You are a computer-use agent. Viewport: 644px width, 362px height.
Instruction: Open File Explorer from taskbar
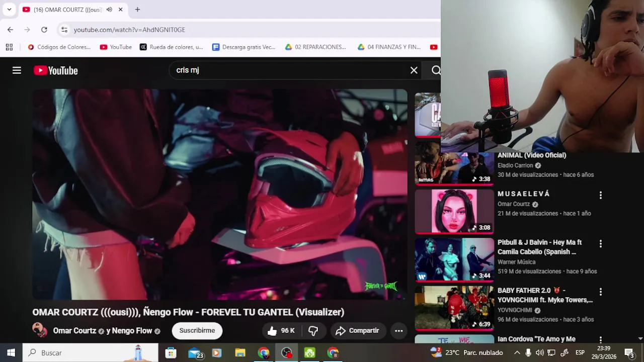point(240,352)
